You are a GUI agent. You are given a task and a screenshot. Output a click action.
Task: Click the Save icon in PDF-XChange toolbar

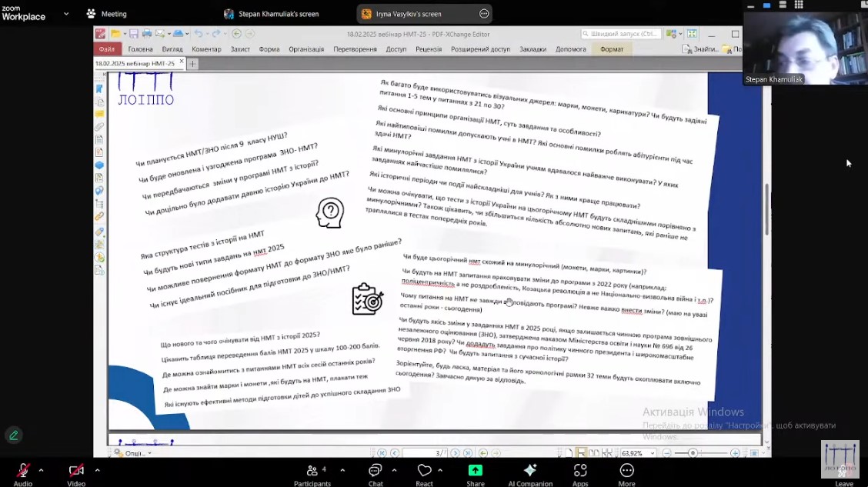134,34
